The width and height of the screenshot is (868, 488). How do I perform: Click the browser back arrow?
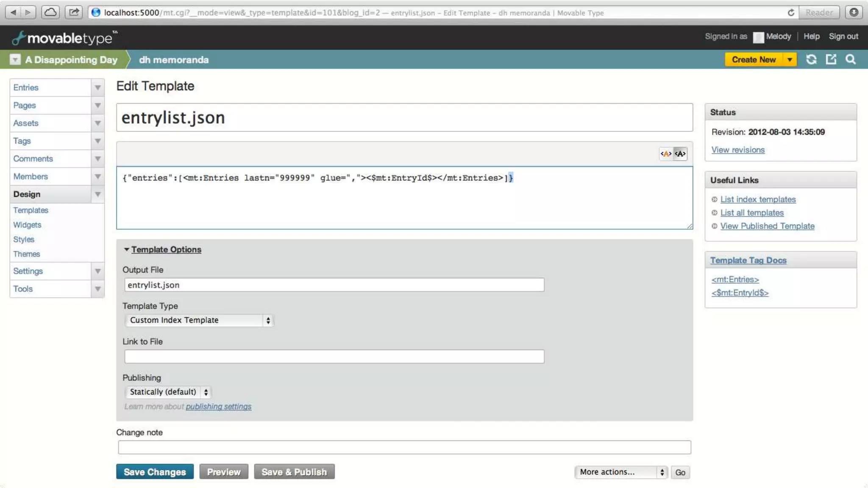tap(14, 12)
